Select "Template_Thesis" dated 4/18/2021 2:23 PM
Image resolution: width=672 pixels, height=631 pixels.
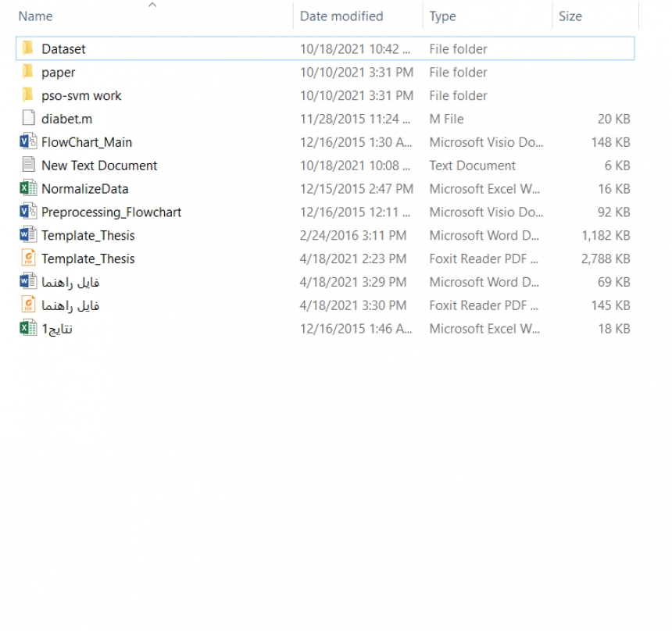click(88, 258)
